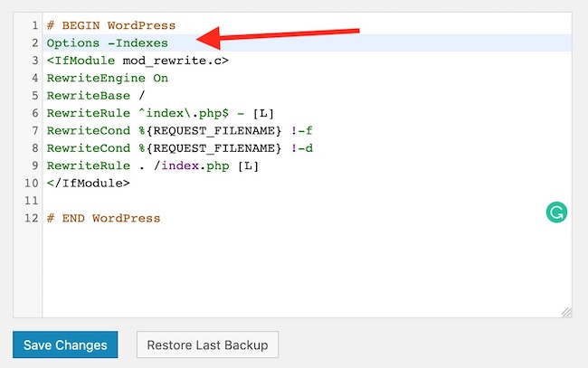The width and height of the screenshot is (588, 368).
Task: Click the "# END WordPress" comment line
Action: 103,218
